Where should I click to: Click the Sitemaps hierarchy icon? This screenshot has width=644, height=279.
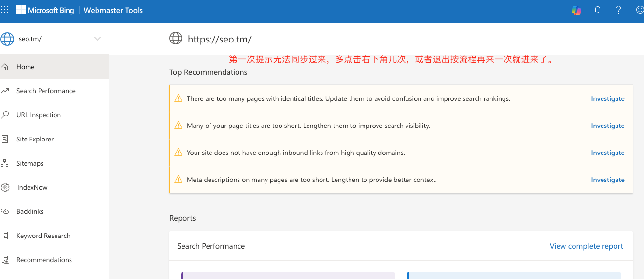point(5,163)
